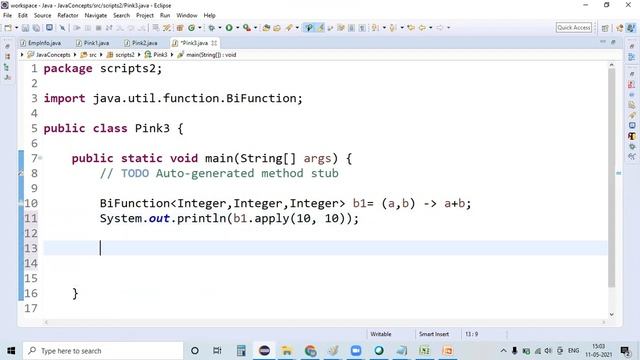Click the New Java Package icon
This screenshot has height=360, width=640.
point(180,28)
